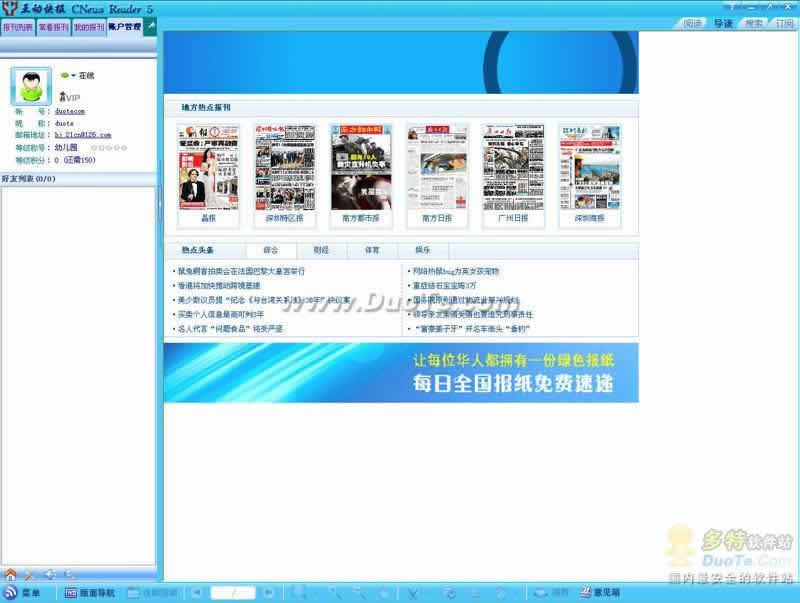The height and width of the screenshot is (603, 800).
Task: Open the online status dropdown arrow
Action: click(73, 76)
